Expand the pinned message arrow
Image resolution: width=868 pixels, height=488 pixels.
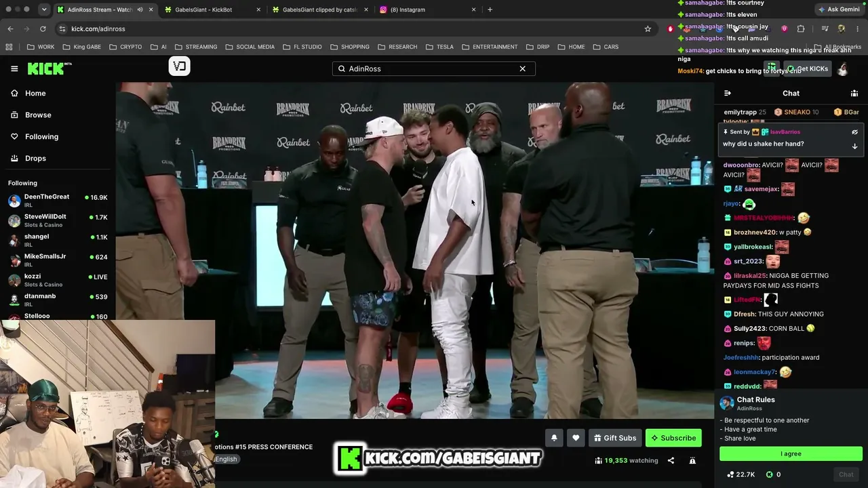(x=854, y=146)
